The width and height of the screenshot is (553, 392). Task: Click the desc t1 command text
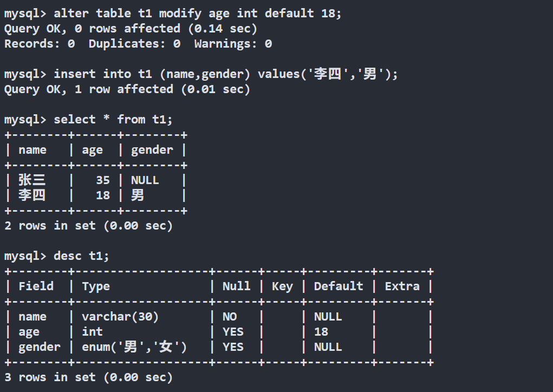[81, 256]
